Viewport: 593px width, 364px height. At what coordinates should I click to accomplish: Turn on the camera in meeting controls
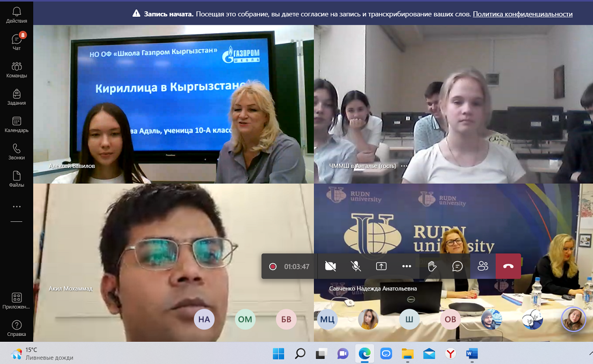click(331, 266)
